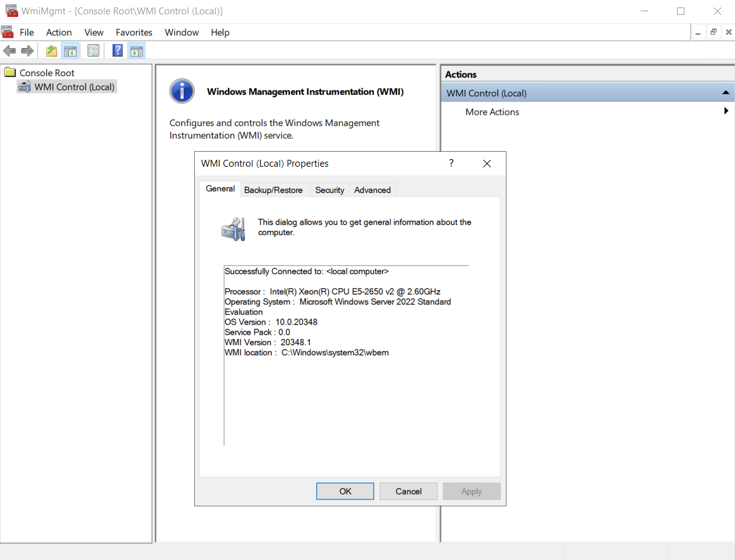Restore the inner MMC child window
Viewport: 735px width, 560px height.
point(713,32)
